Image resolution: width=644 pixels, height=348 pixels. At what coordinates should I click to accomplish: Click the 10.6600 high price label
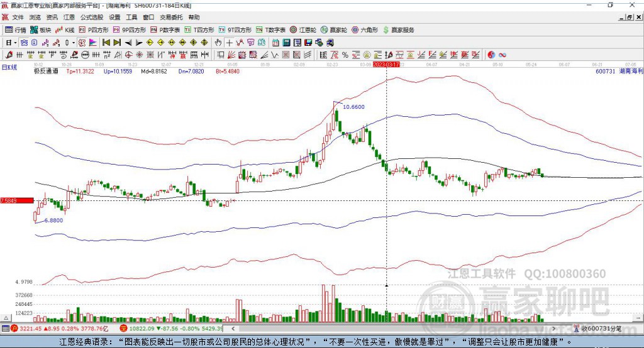point(353,107)
